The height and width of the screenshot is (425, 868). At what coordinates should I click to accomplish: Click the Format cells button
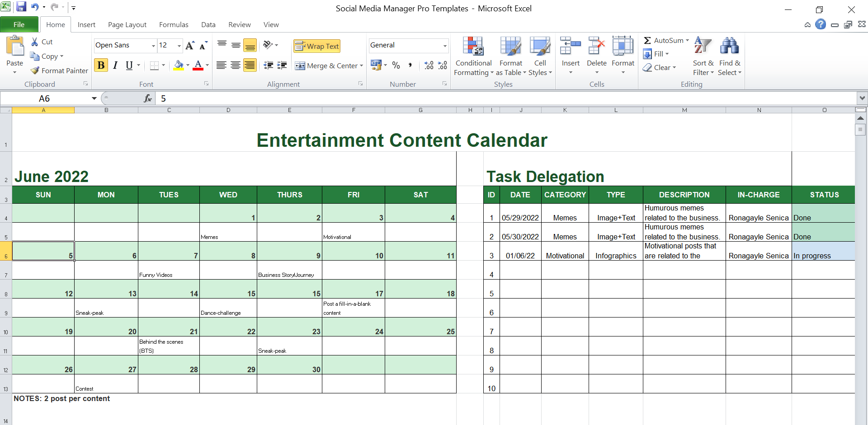[x=623, y=56]
